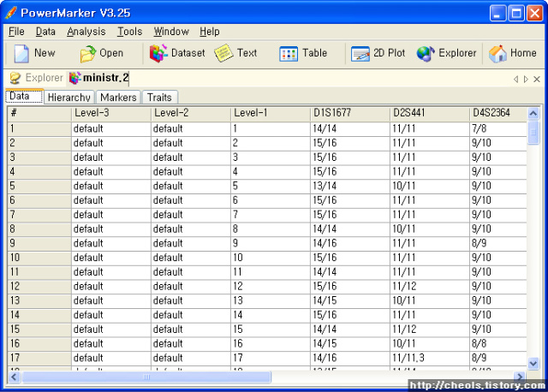Image resolution: width=548 pixels, height=392 pixels.
Task: Click the Open toolbar label
Action: pyautogui.click(x=111, y=53)
